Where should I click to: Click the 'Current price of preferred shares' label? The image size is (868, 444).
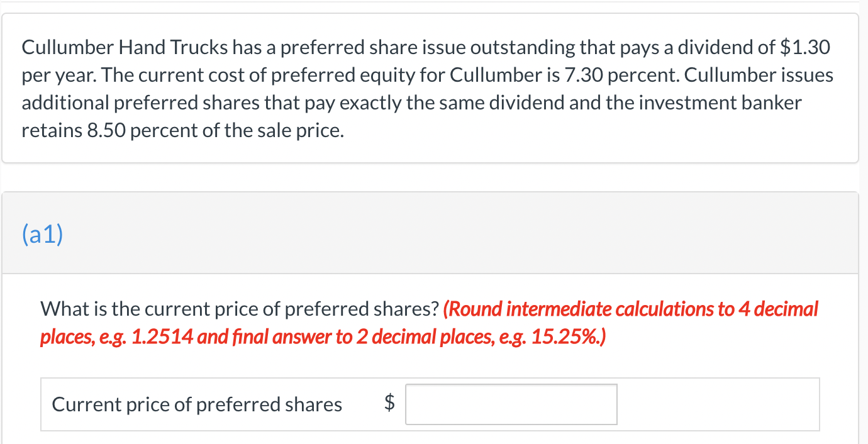pos(197,404)
